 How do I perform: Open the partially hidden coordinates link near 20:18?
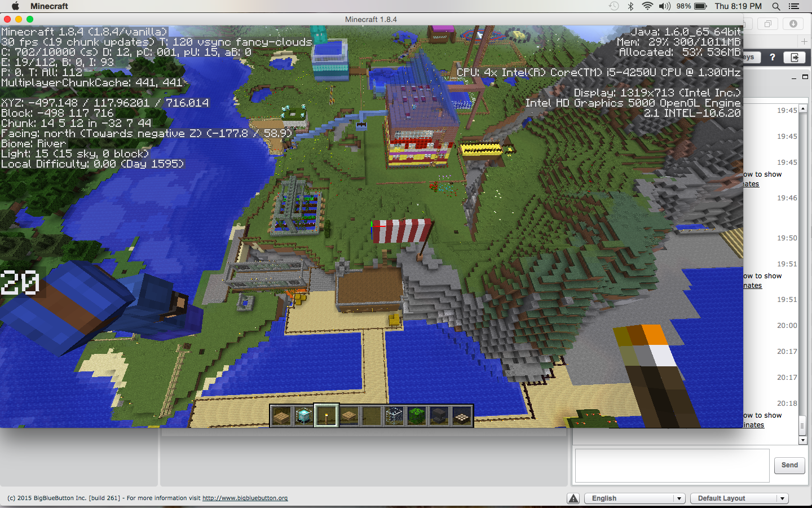(x=754, y=425)
